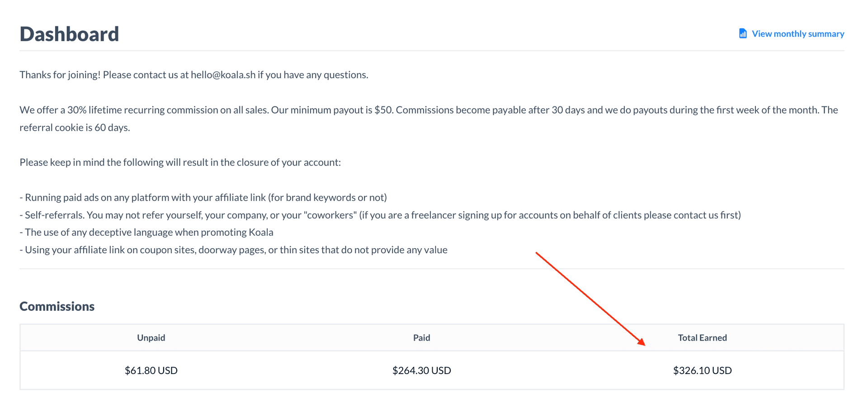Click the deceptive language rule line
The height and width of the screenshot is (412, 868).
(146, 232)
